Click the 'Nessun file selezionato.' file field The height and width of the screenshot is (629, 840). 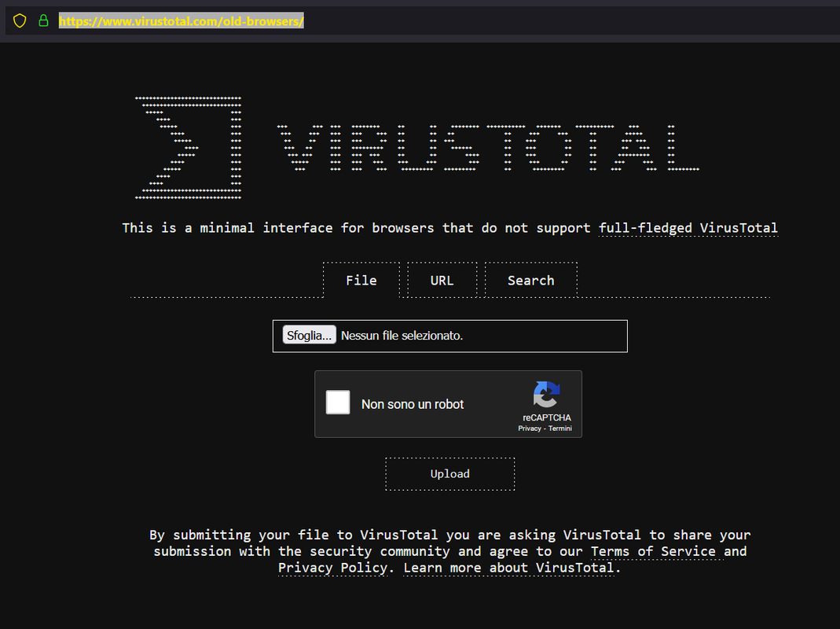point(450,337)
